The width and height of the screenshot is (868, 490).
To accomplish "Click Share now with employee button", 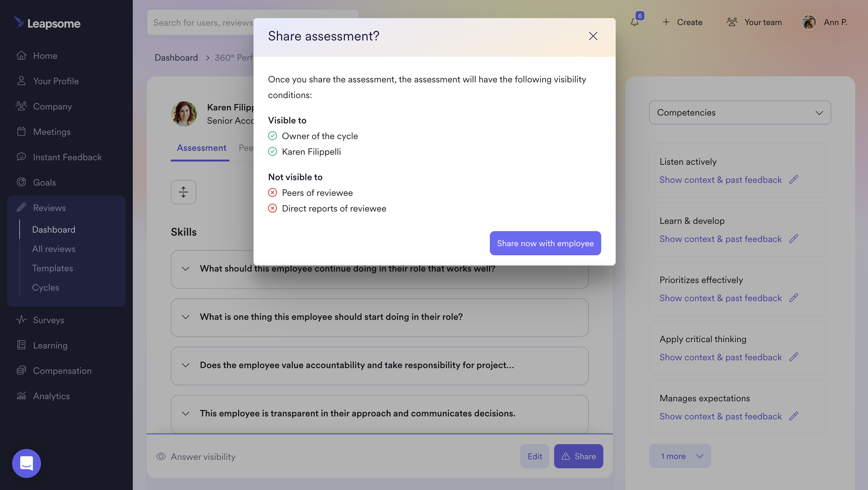I will click(x=545, y=243).
